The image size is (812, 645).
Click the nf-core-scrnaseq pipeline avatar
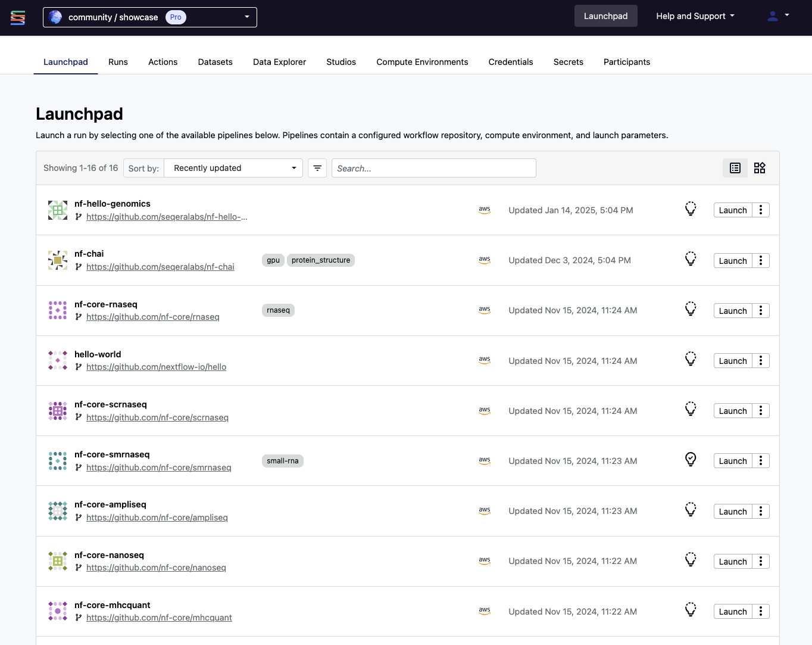[58, 411]
